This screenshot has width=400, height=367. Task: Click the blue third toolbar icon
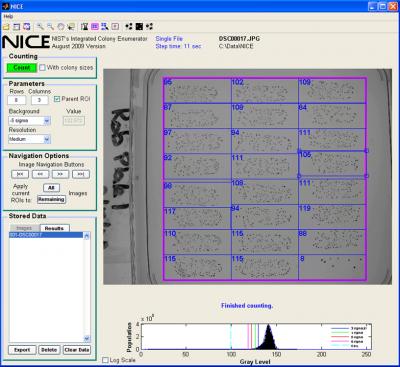27,26
